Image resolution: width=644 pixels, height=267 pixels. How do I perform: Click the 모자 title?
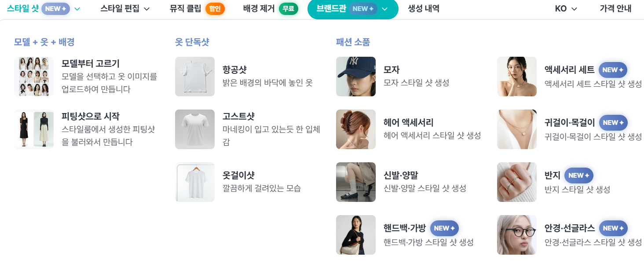392,69
